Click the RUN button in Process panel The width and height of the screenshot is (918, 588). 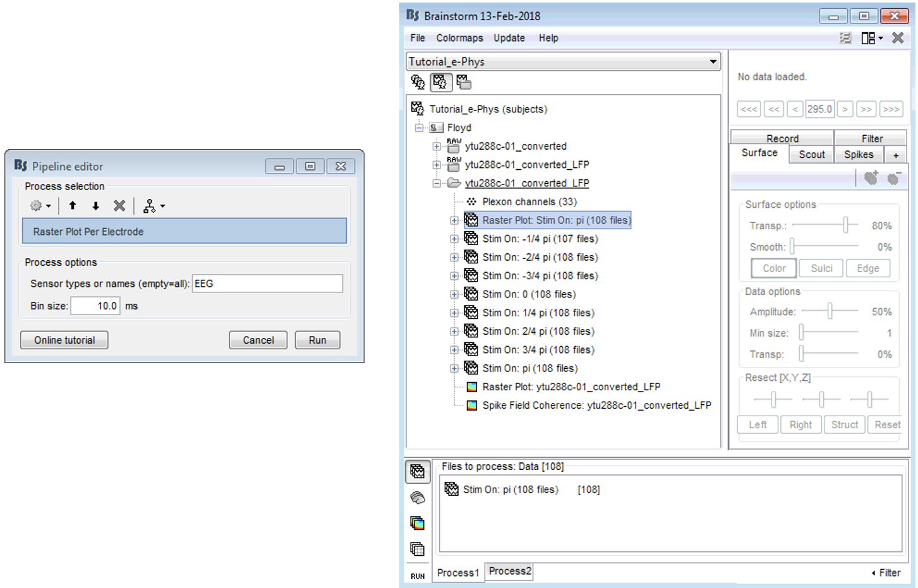[x=418, y=576]
